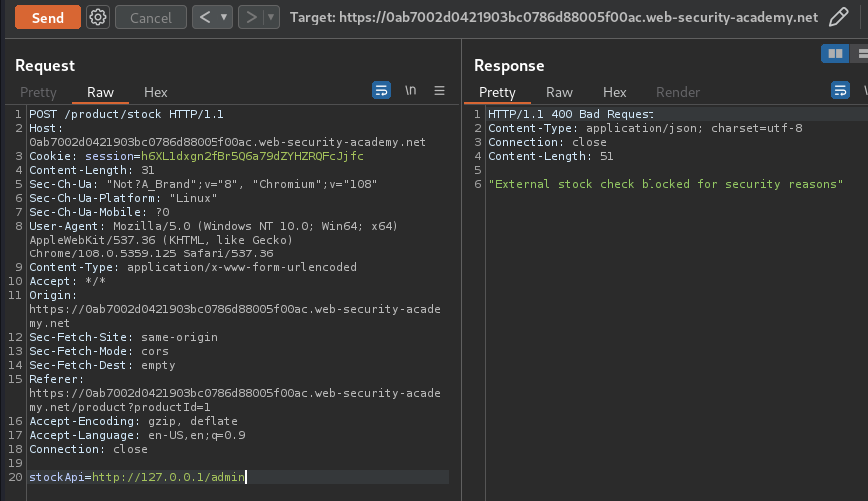Select the Response Render tab
The height and width of the screenshot is (501, 868).
pyautogui.click(x=678, y=92)
